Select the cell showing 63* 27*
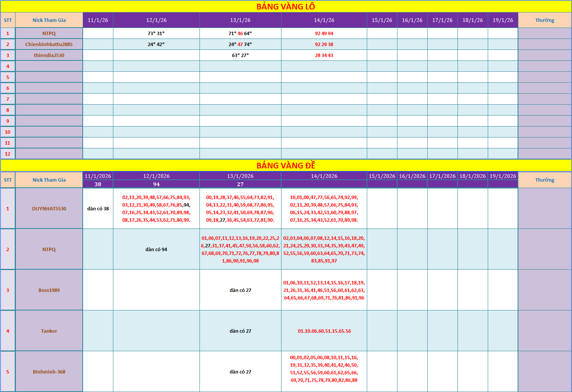 coord(240,55)
